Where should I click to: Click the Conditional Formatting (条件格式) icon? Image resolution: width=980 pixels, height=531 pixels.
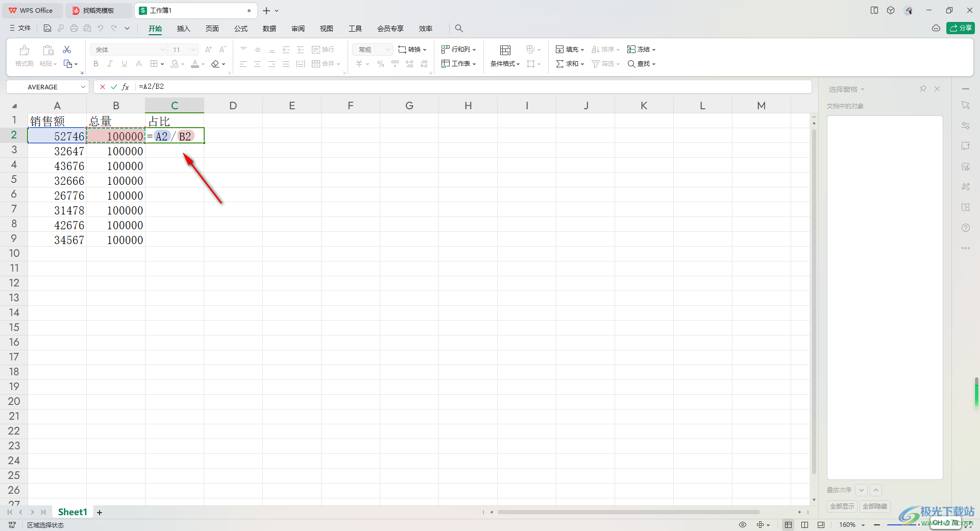(505, 50)
